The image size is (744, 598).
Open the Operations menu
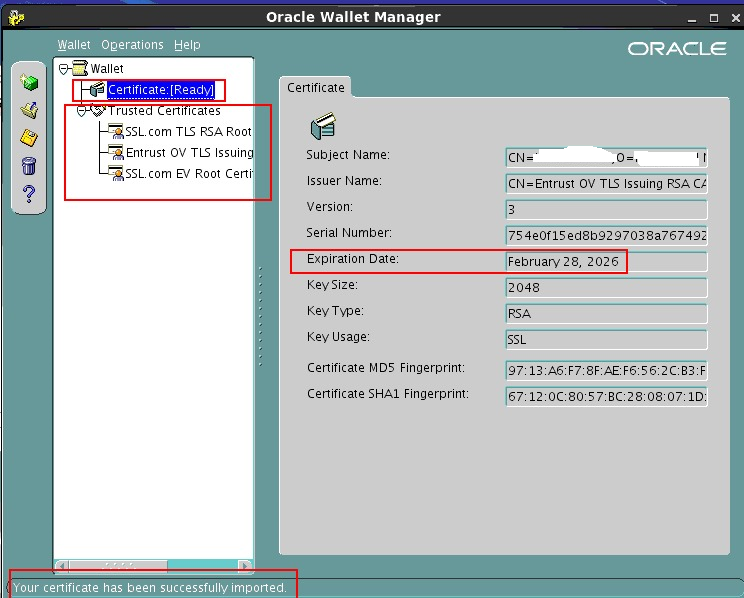tap(132, 45)
